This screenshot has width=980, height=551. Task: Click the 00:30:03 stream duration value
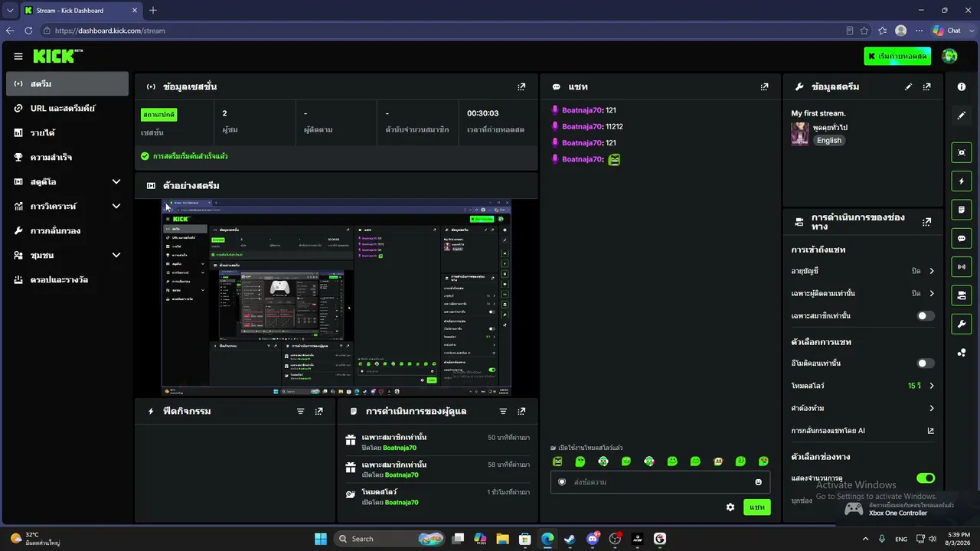[x=483, y=113]
